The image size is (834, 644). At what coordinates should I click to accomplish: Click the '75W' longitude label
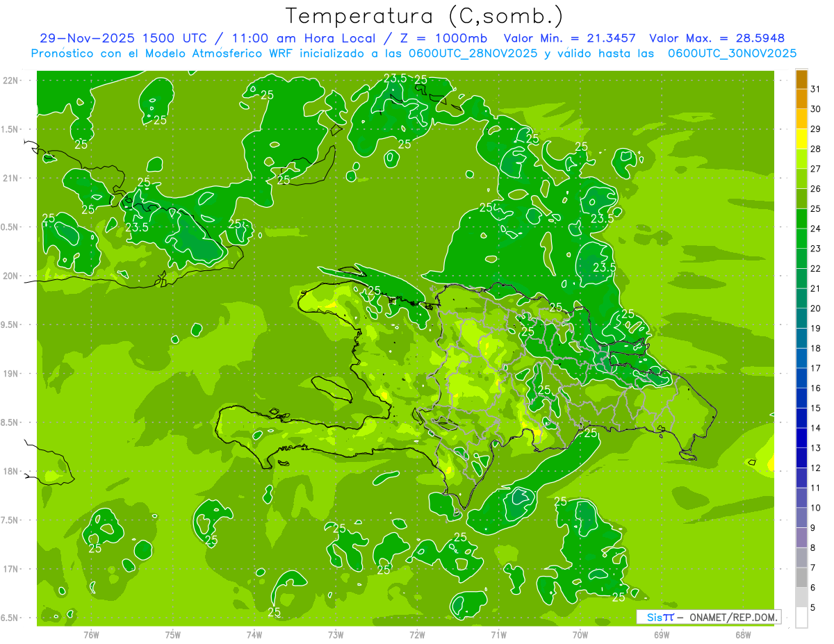173,634
